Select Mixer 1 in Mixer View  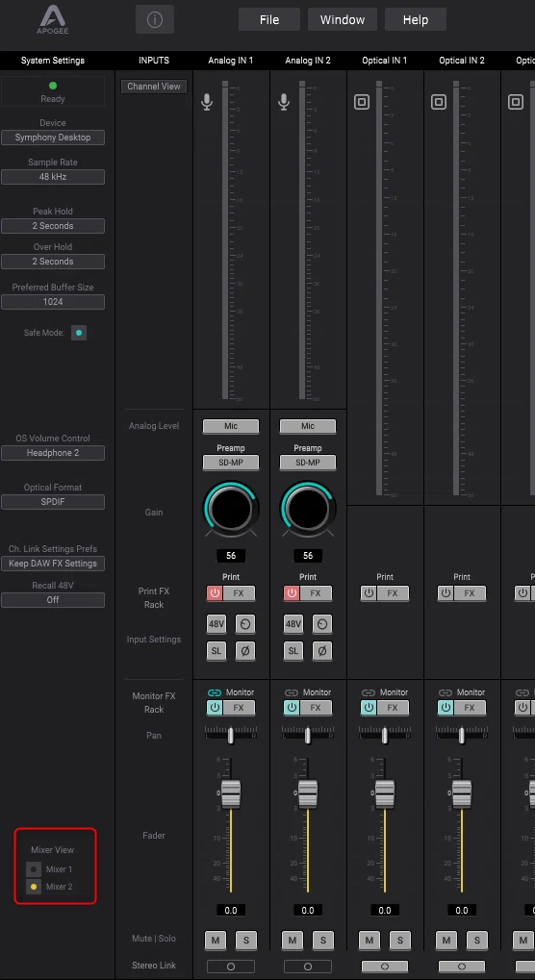pos(33,869)
